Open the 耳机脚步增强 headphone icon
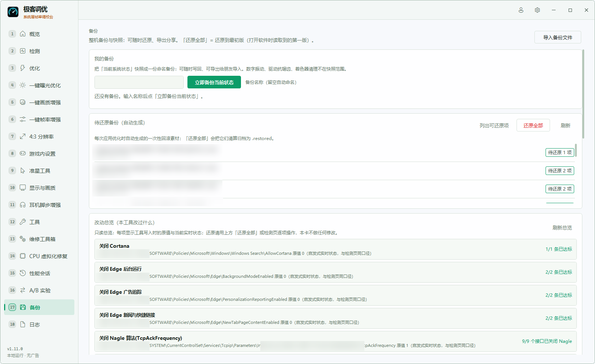Viewport: 595px width, 364px height. pyautogui.click(x=23, y=205)
